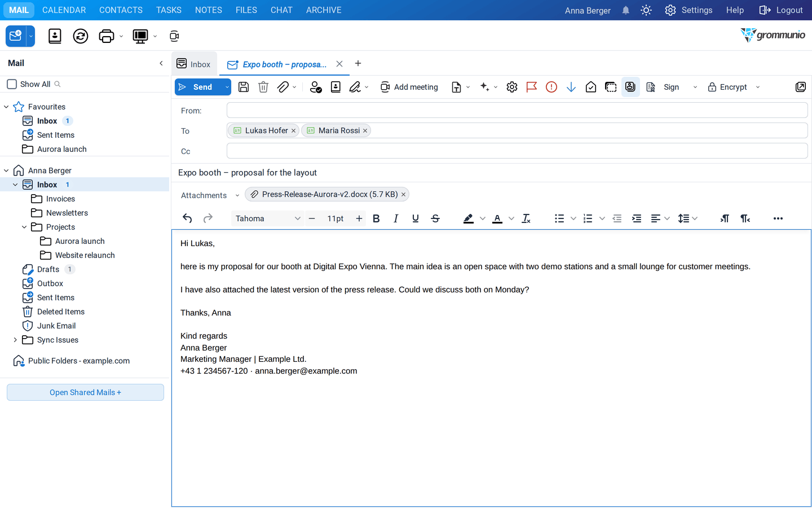Open the address book icon in compose toolbar
The height and width of the screenshot is (508, 812).
click(336, 87)
